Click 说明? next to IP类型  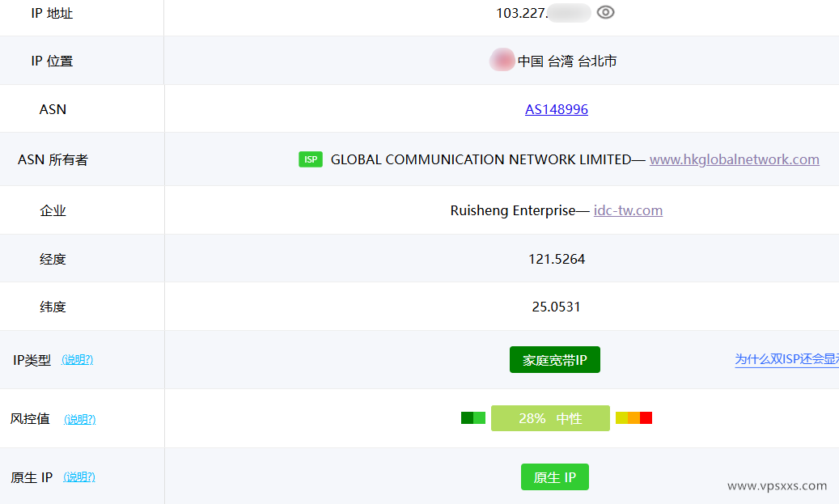(76, 359)
